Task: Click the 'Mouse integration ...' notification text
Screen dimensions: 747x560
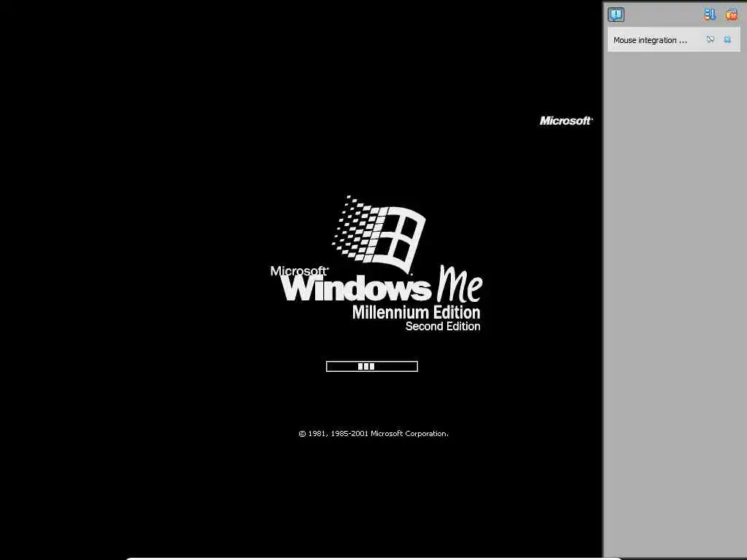Action: [x=650, y=41]
